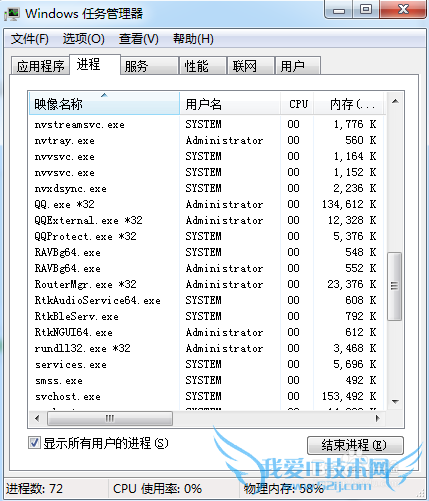Click the horizontal scrollbar left arrow
The image size is (429, 501).
tap(37, 418)
